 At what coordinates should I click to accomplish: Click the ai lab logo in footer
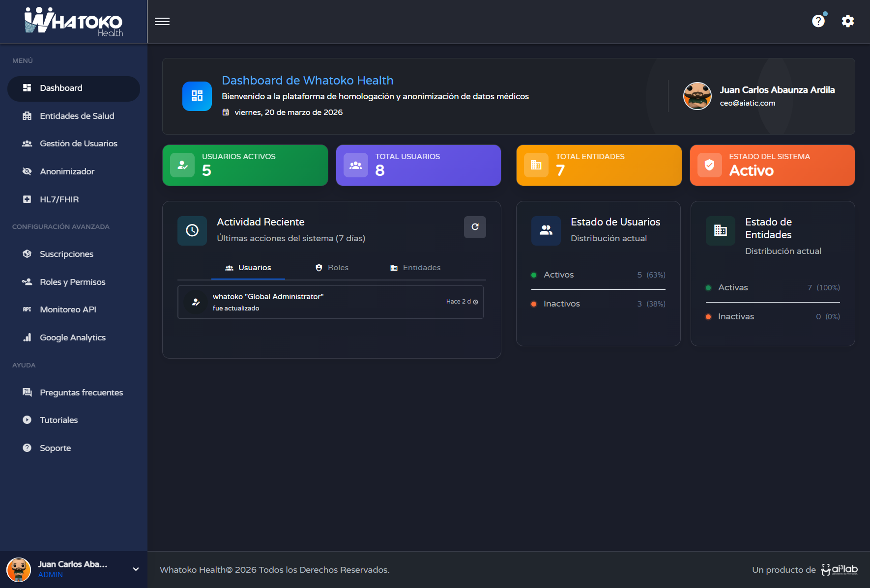coord(840,569)
